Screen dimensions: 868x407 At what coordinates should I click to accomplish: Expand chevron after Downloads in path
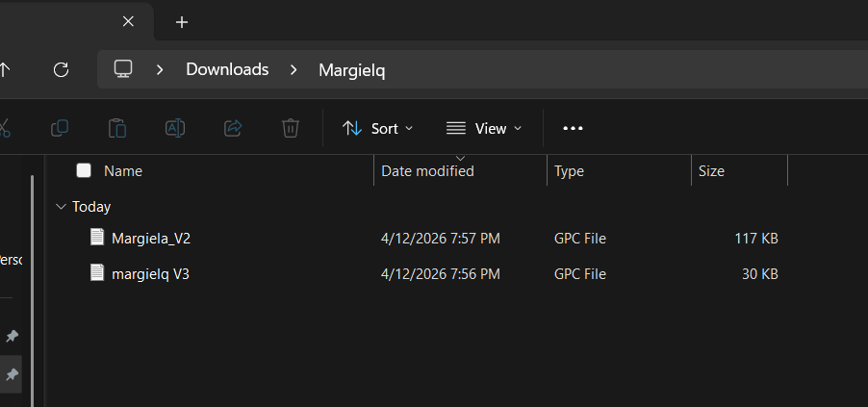294,70
